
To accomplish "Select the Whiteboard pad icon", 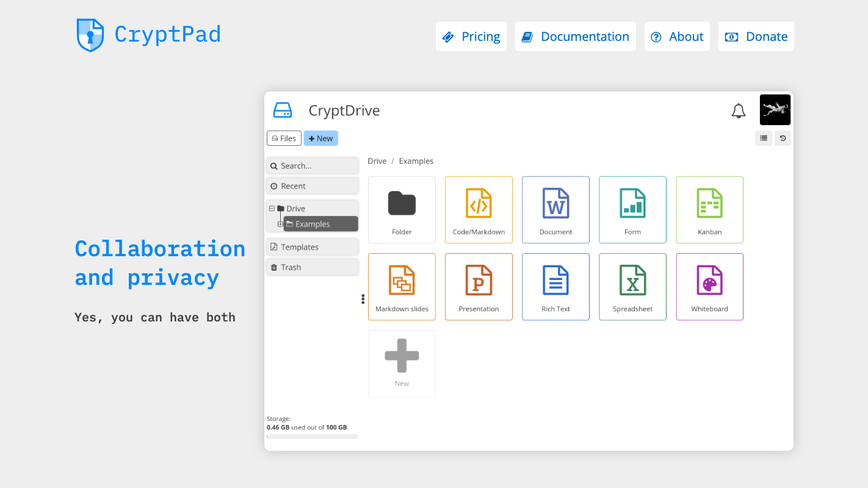I will pyautogui.click(x=709, y=287).
